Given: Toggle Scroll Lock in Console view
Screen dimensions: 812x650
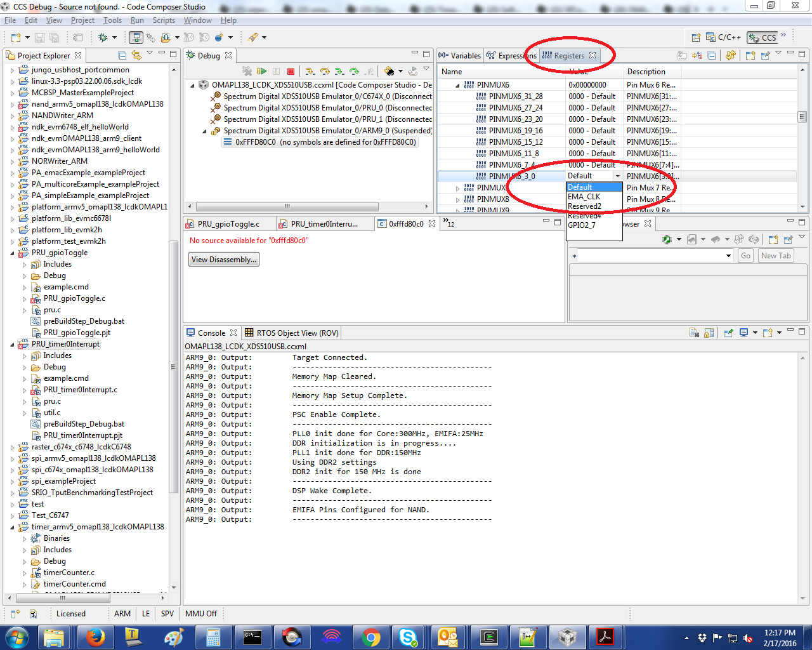Looking at the screenshot, I should [x=709, y=333].
